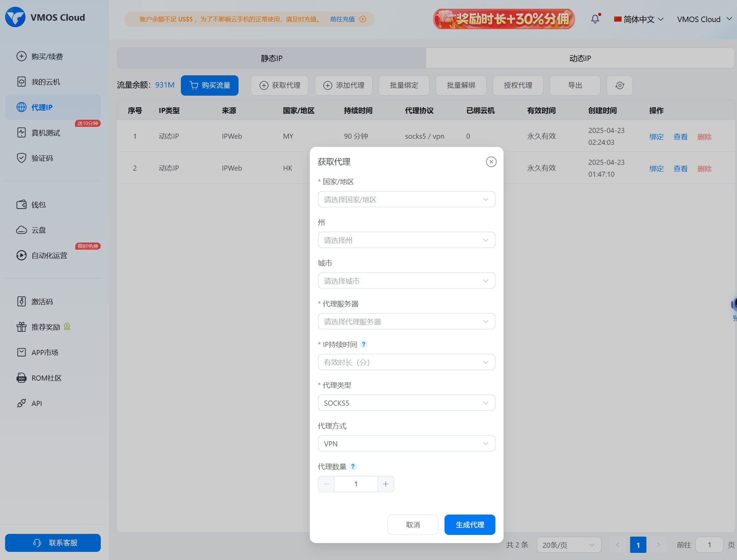Click the 导出 button
This screenshot has height=560, width=737.
tap(575, 85)
